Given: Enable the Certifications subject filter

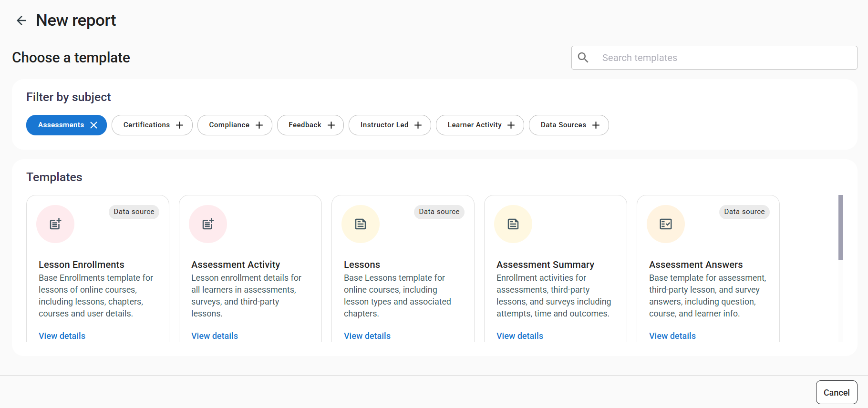Looking at the screenshot, I should coord(152,125).
